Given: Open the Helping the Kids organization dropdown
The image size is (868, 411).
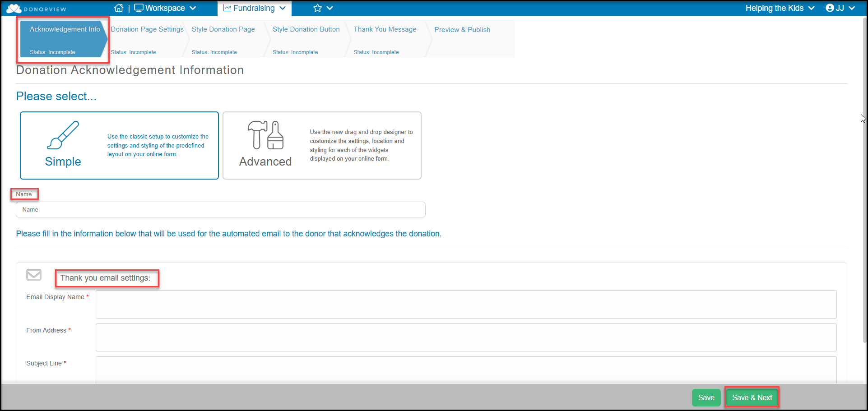Looking at the screenshot, I should [x=780, y=8].
